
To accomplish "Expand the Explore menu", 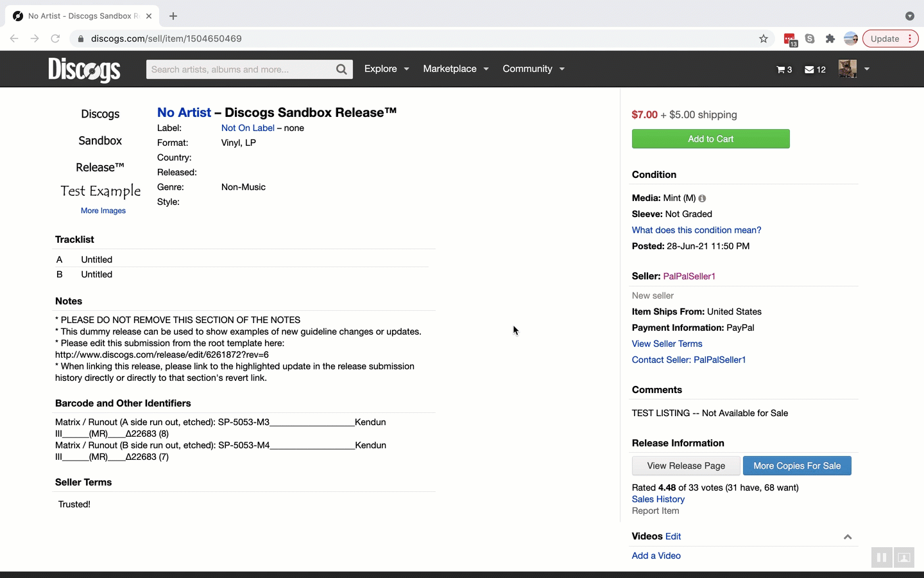I will [386, 69].
